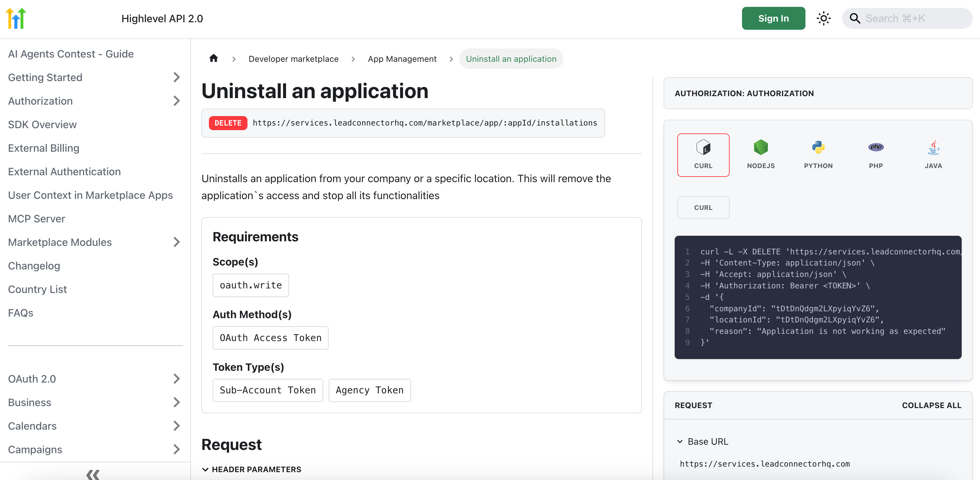Collapse the Base URL section
This screenshot has height=480, width=980.
click(x=680, y=441)
